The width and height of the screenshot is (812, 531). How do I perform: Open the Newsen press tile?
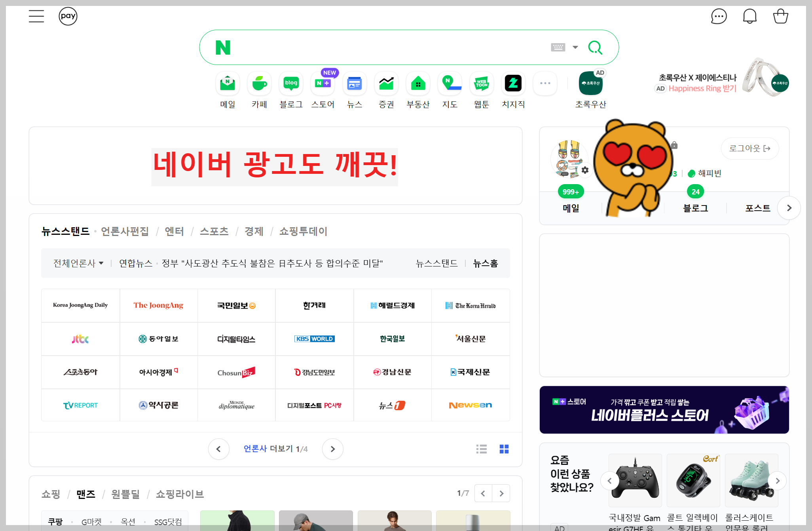coord(471,405)
